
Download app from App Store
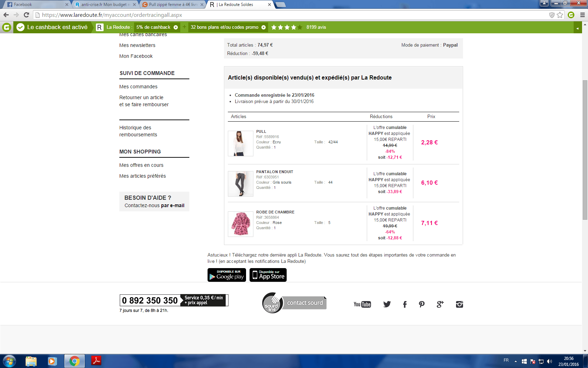point(268,275)
